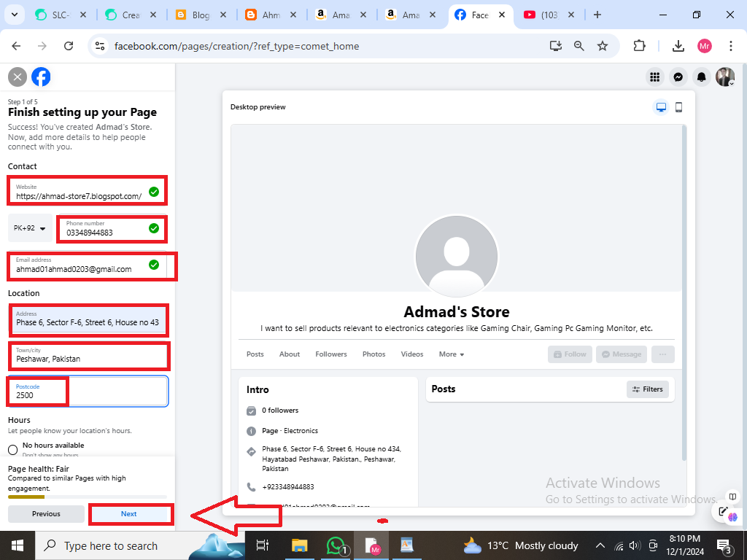View site information icon in address bar
The height and width of the screenshot is (560, 747).
click(x=100, y=46)
